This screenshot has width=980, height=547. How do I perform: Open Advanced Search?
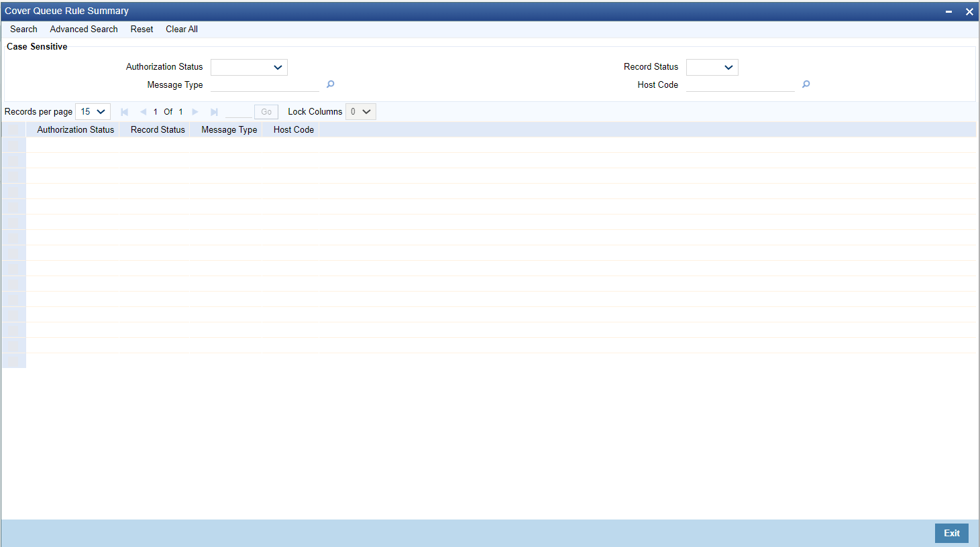coord(84,29)
